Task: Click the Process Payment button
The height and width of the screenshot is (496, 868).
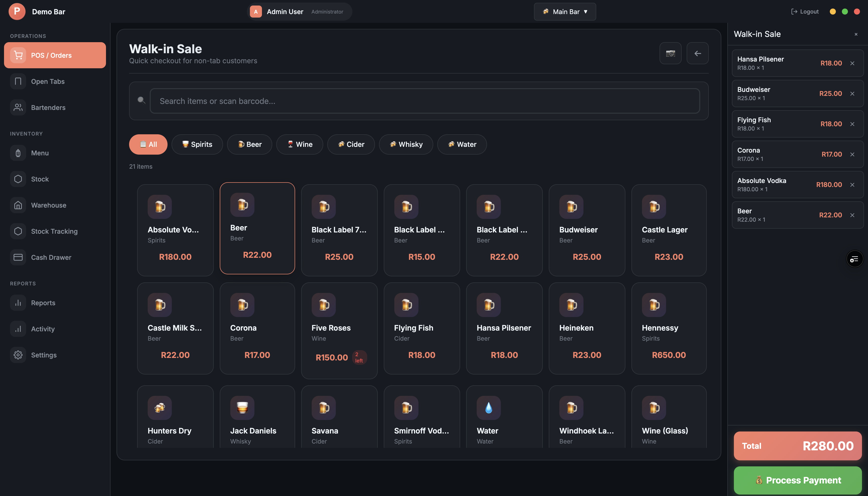Action: point(797,480)
